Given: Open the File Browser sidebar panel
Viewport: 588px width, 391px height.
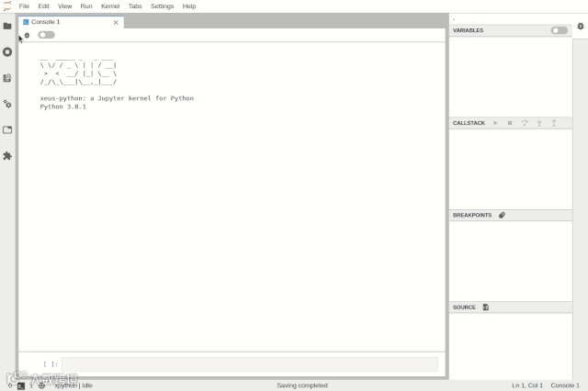Looking at the screenshot, I should (x=7, y=26).
